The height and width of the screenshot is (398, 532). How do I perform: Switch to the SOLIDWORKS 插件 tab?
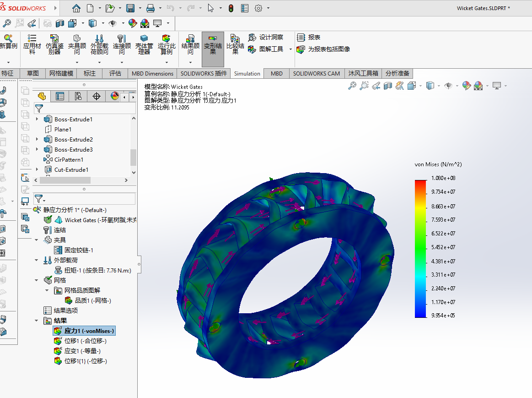(x=204, y=73)
